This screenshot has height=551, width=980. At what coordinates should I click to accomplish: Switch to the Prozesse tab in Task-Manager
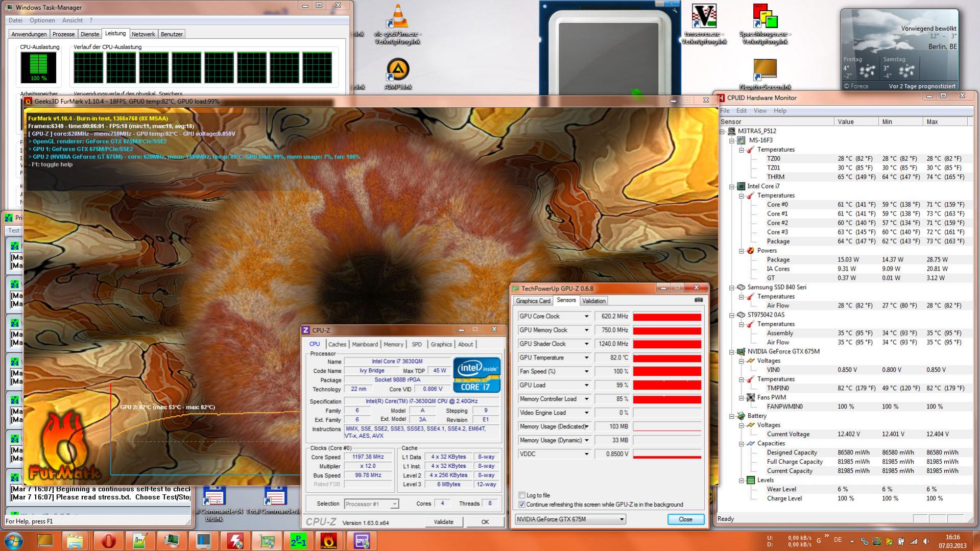pos(63,34)
